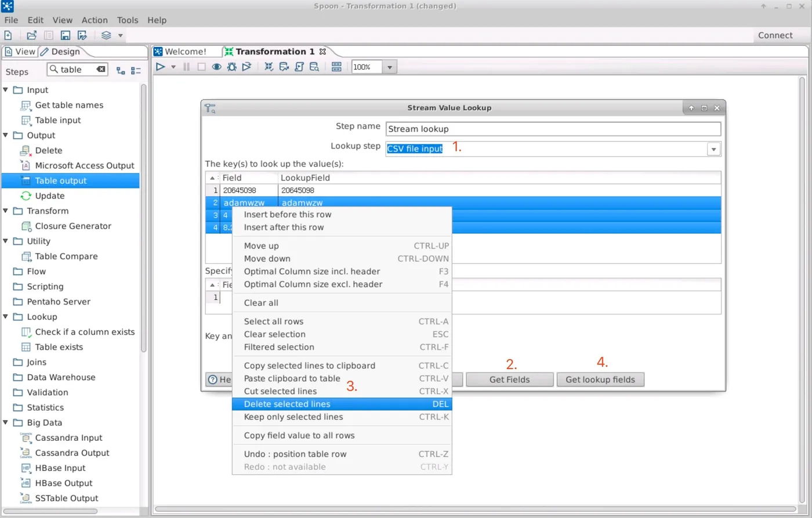The image size is (812, 518).
Task: Click the Stop transformation icon
Action: (x=201, y=67)
